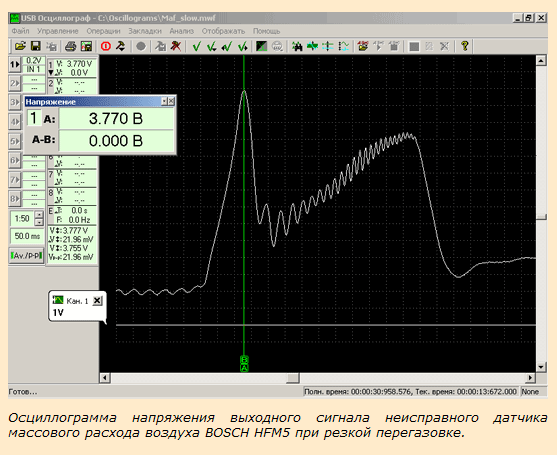Open the Анализ menu
This screenshot has height=455, width=557.
coord(182,31)
